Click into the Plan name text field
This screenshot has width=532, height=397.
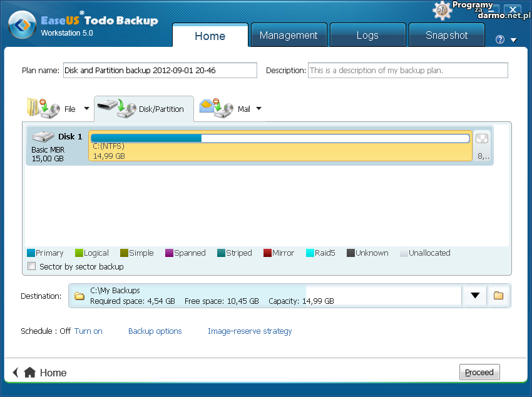tap(160, 71)
